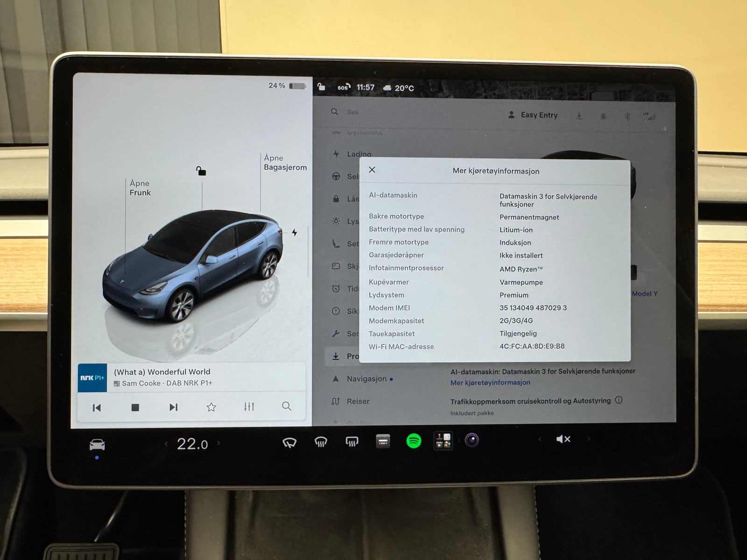Unmute audio via speaker icon
Image resolution: width=747 pixels, height=560 pixels.
point(564,439)
